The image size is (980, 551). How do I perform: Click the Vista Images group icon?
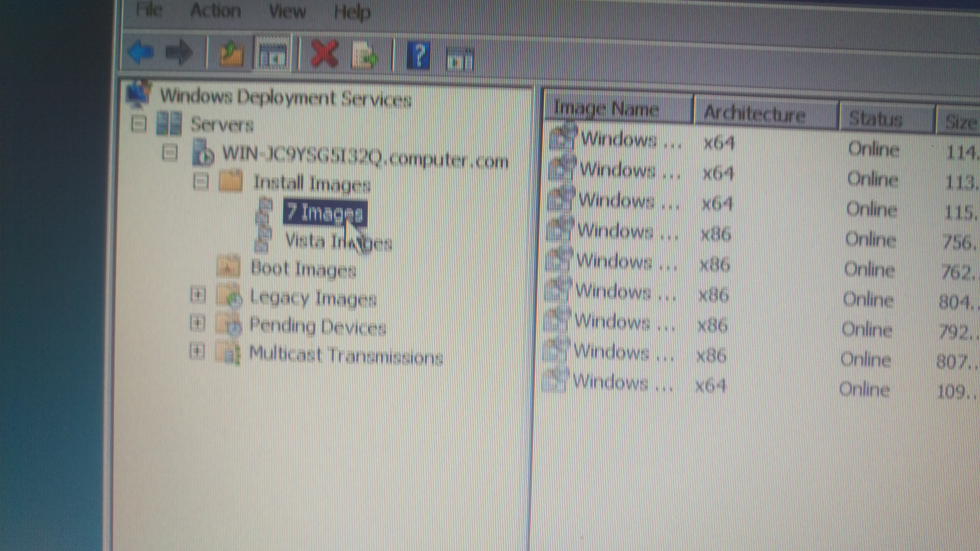tap(263, 240)
